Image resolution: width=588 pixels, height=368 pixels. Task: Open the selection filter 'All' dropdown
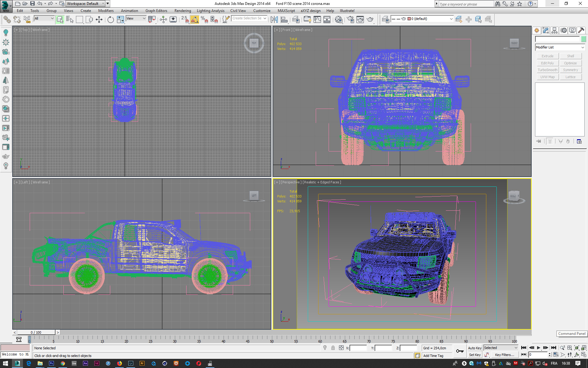(x=44, y=18)
